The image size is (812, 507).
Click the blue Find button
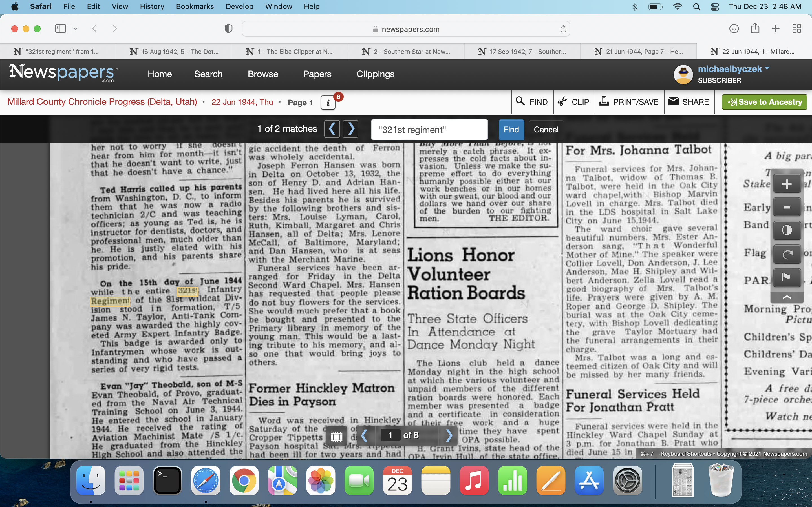pos(511,130)
